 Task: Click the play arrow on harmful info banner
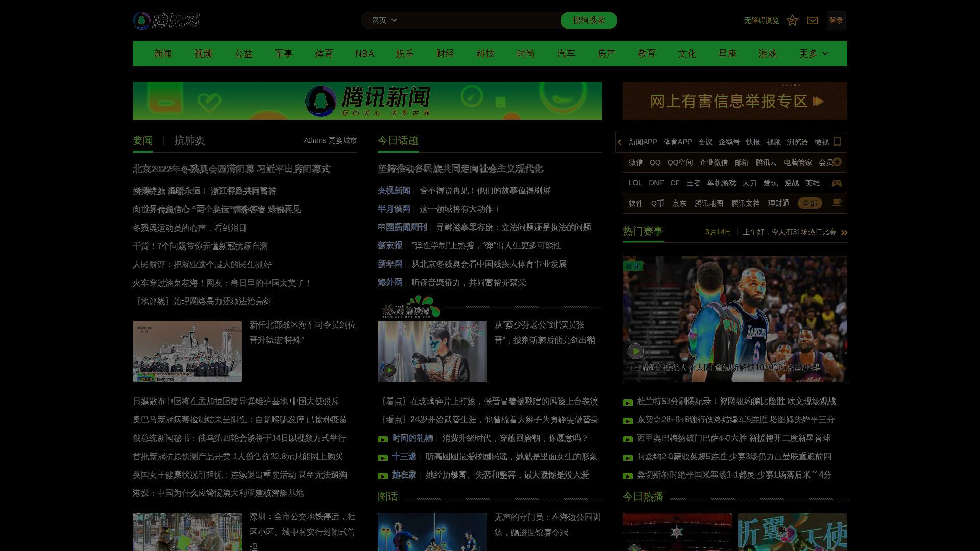pos(819,101)
